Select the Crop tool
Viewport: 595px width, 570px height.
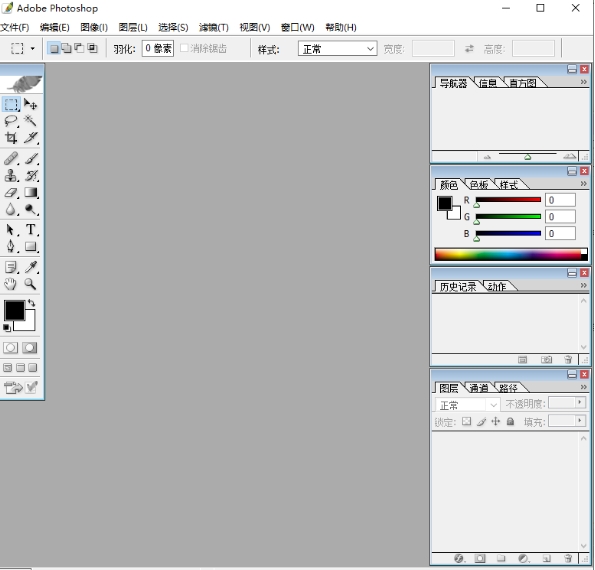click(x=11, y=138)
